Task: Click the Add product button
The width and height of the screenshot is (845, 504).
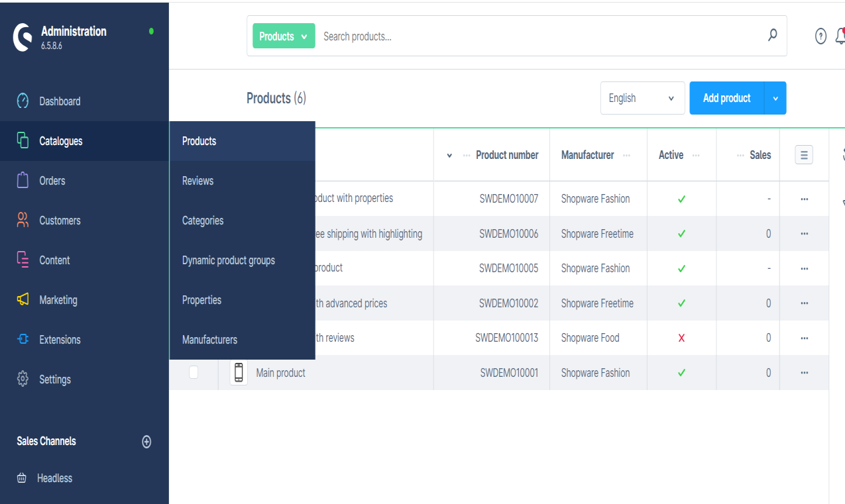Action: [726, 97]
